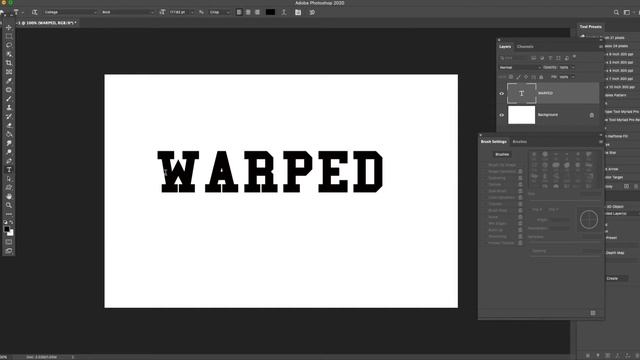Screen dimensions: 640x360
Task: Select the History Brush tool
Action: tap(9, 117)
